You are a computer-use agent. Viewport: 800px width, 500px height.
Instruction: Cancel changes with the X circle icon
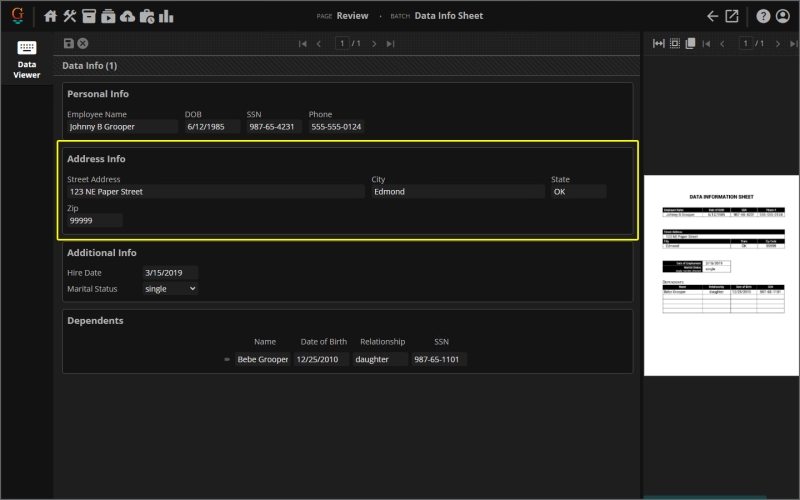click(x=83, y=43)
